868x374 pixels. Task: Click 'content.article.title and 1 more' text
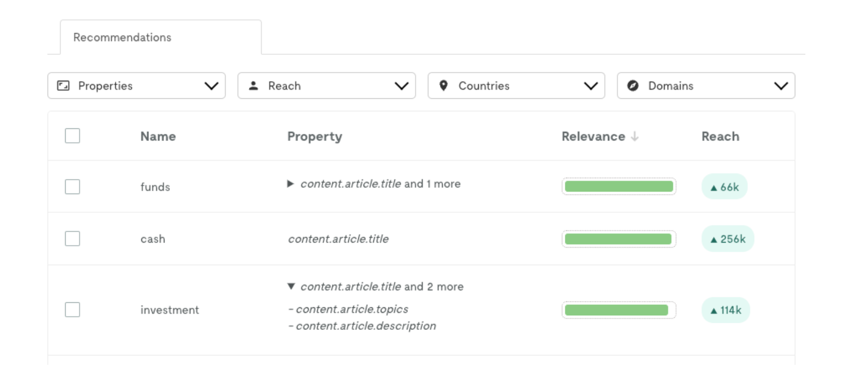click(x=380, y=184)
